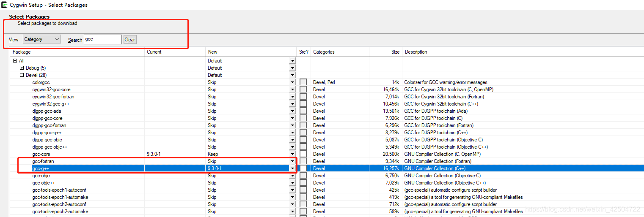The width and height of the screenshot is (644, 217).
Task: Click the 20,500k size of gcc-core
Action: point(391,154)
